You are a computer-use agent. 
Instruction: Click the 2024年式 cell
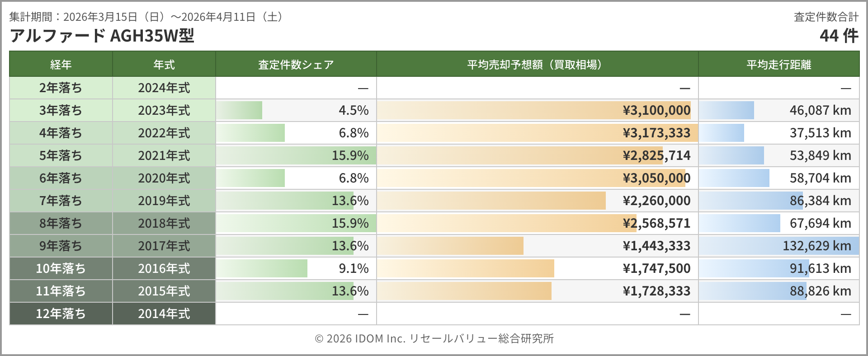(x=164, y=88)
